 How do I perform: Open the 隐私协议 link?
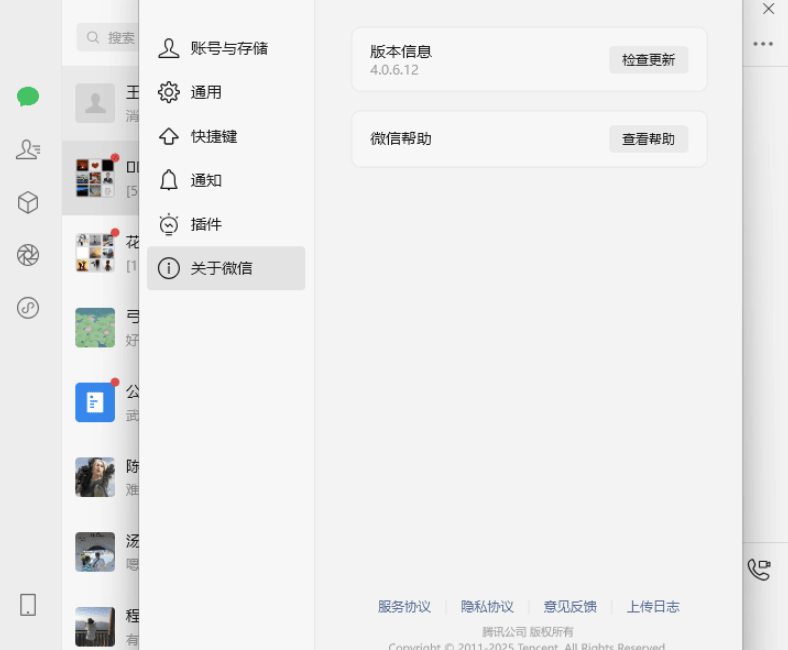coord(487,607)
